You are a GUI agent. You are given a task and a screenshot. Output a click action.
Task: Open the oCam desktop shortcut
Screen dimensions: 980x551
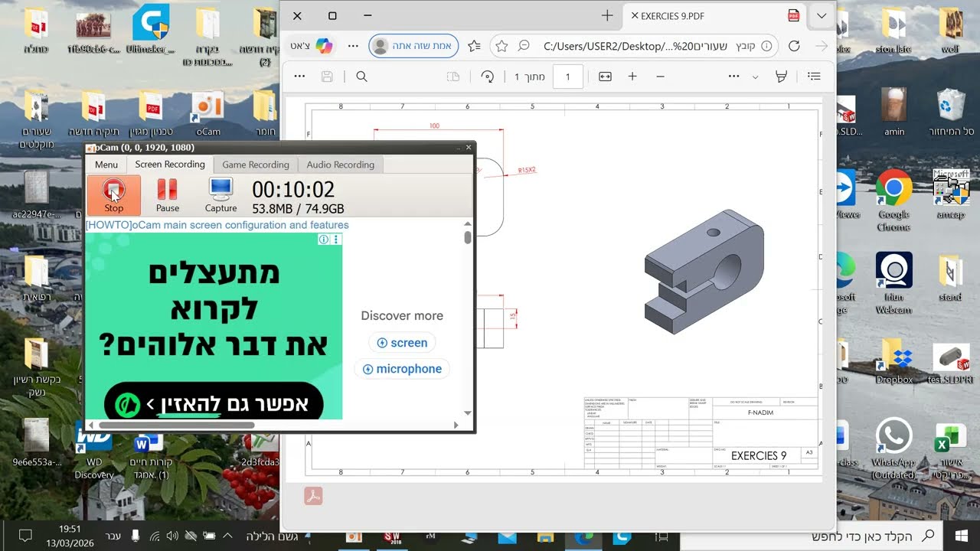point(207,113)
